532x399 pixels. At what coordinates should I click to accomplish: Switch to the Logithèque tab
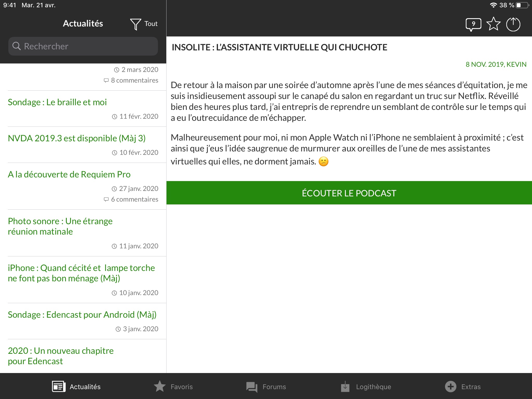point(366,387)
